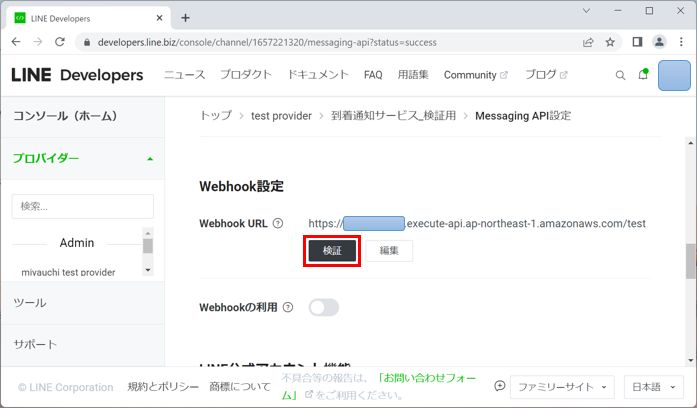The image size is (697, 408).
Task: Go to test provider breadcrumb
Action: tap(281, 116)
